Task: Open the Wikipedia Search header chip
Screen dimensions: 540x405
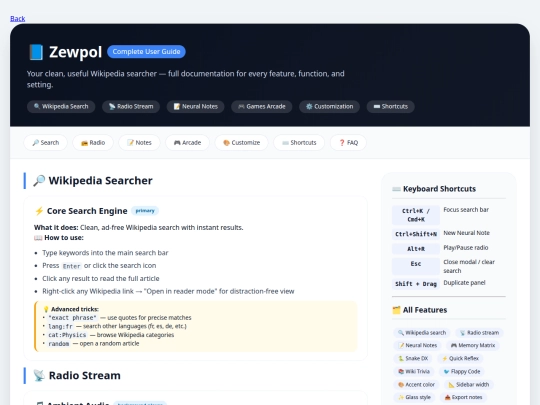Action: point(61,106)
